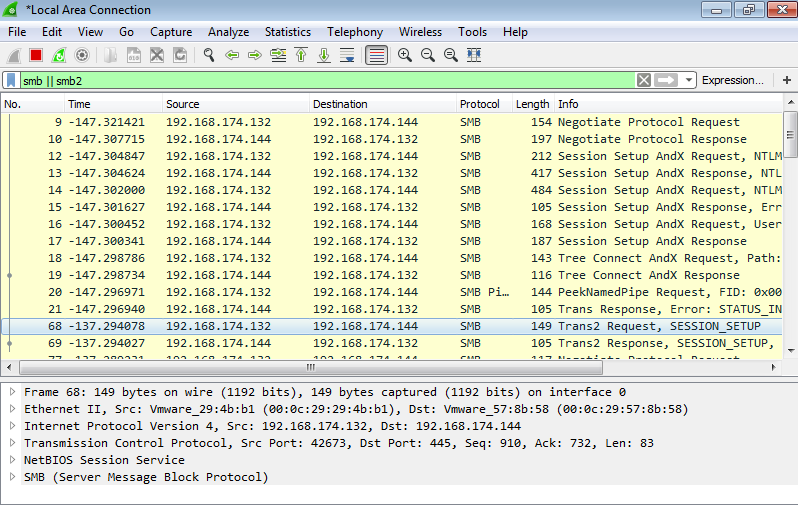Viewport: 798px width, 505px height.
Task: Click the Find packet magnifier icon
Action: click(209, 55)
